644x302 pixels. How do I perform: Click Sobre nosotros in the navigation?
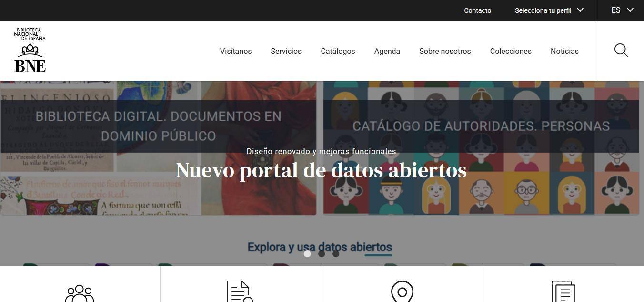click(x=444, y=51)
